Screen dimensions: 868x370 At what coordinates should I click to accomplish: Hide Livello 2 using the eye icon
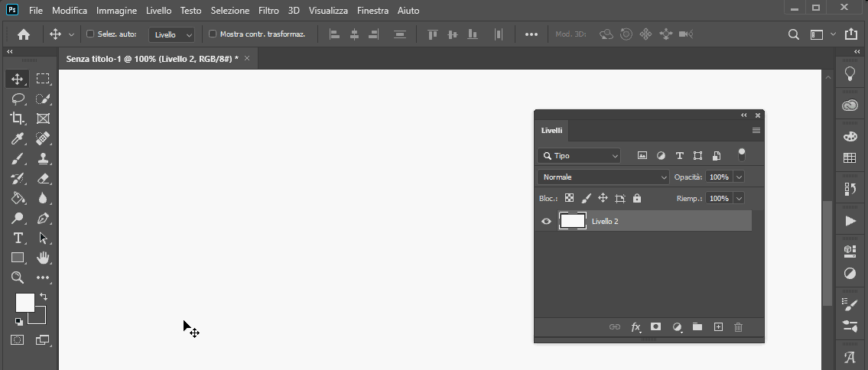[x=546, y=221]
